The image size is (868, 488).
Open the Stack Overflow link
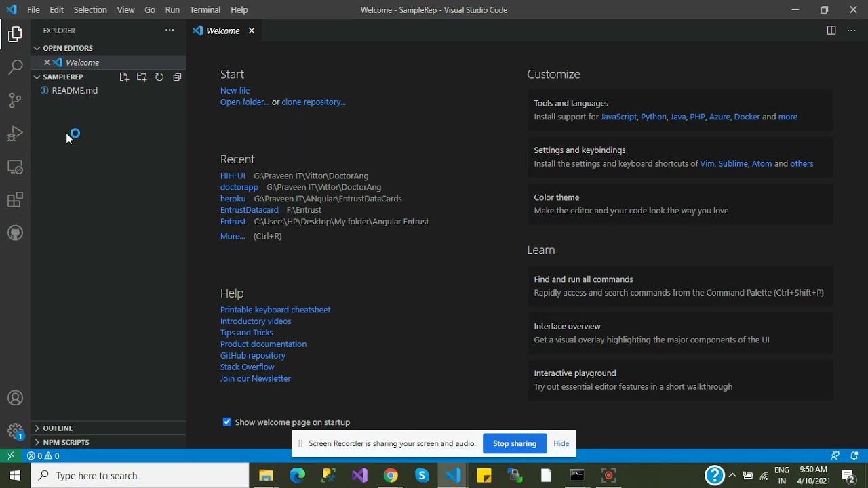(x=247, y=367)
